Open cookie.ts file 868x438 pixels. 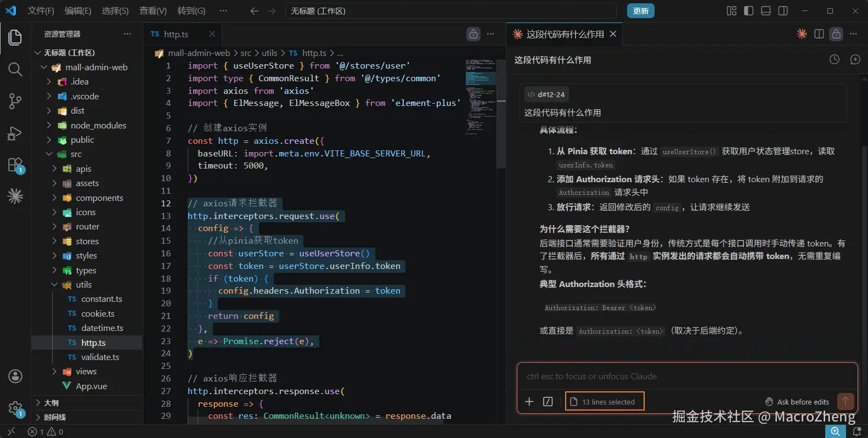tap(87, 314)
